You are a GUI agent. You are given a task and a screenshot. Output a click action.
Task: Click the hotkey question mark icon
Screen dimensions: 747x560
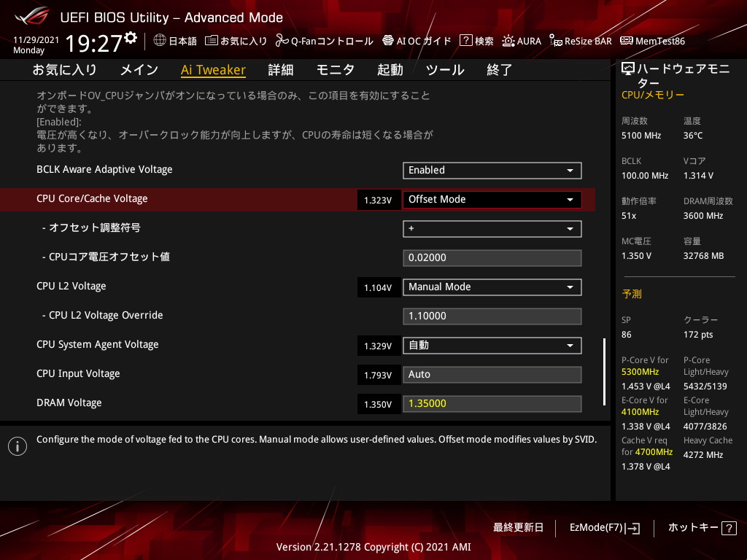point(729,528)
